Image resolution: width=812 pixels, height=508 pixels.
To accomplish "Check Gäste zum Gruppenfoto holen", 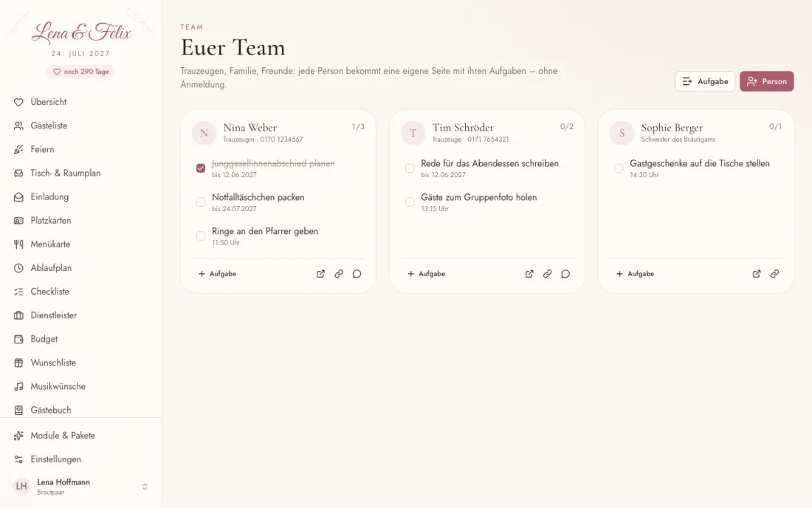I will pos(410,202).
